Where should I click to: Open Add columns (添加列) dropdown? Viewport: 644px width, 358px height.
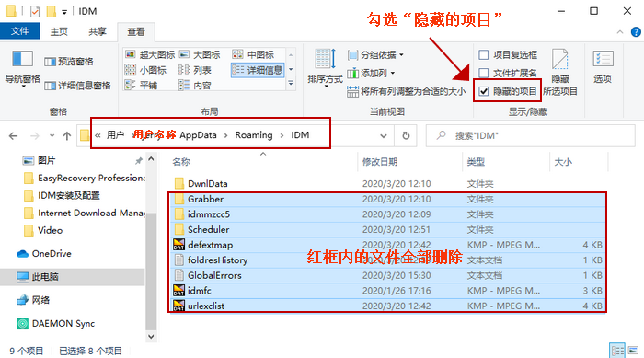tap(371, 73)
